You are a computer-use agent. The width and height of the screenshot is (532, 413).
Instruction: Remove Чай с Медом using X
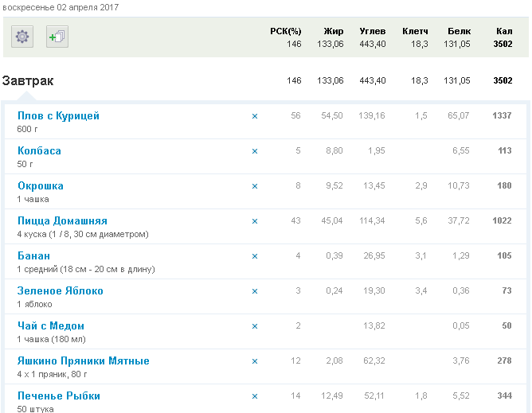[x=255, y=326]
